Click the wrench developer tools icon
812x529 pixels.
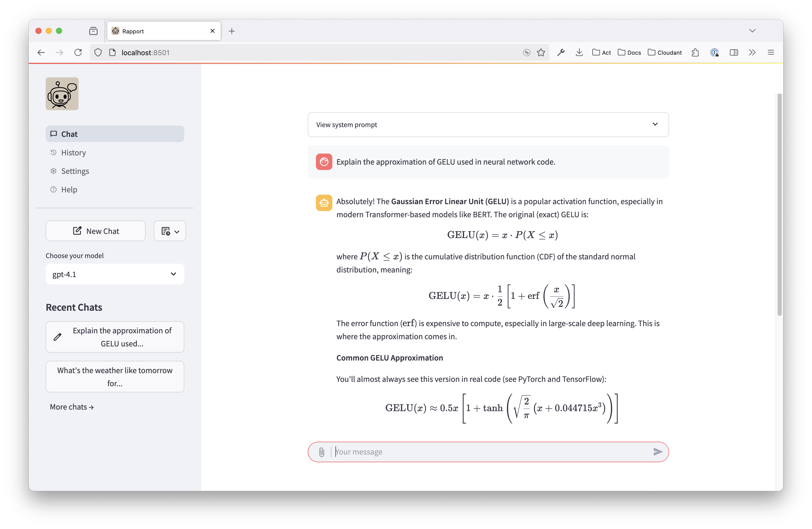point(561,53)
